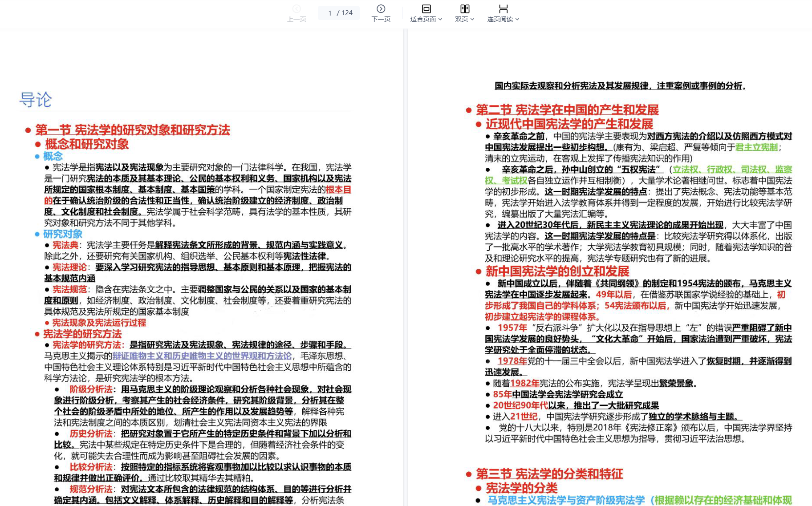Focus the current page number field
The width and height of the screenshot is (812, 506).
point(330,13)
